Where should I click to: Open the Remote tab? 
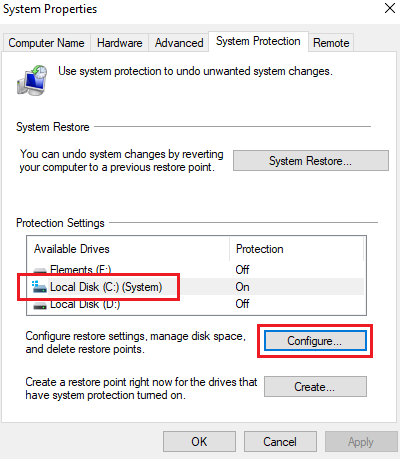coord(331,43)
